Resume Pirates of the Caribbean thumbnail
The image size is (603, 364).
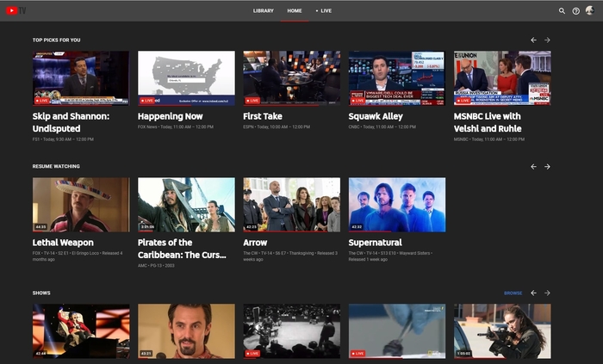point(186,205)
